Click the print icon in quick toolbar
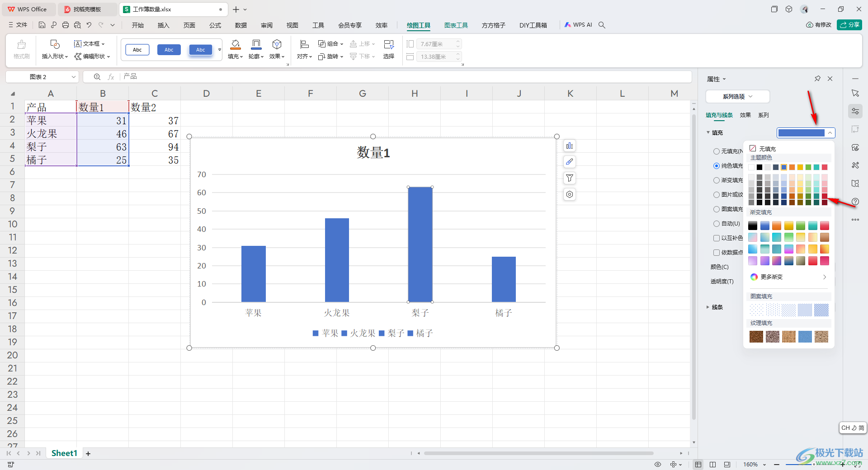This screenshot has height=470, width=868. pyautogui.click(x=66, y=25)
